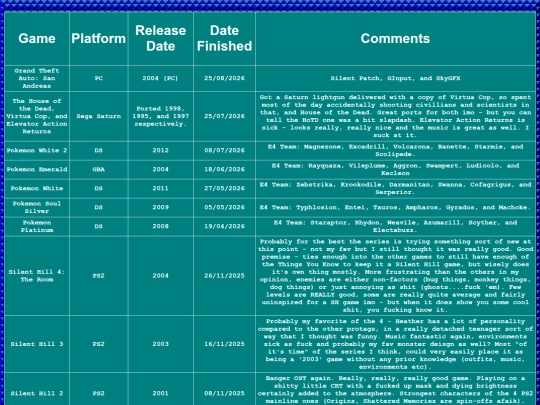Click the 25/08/2026 finished date
540x405 pixels.
point(224,78)
